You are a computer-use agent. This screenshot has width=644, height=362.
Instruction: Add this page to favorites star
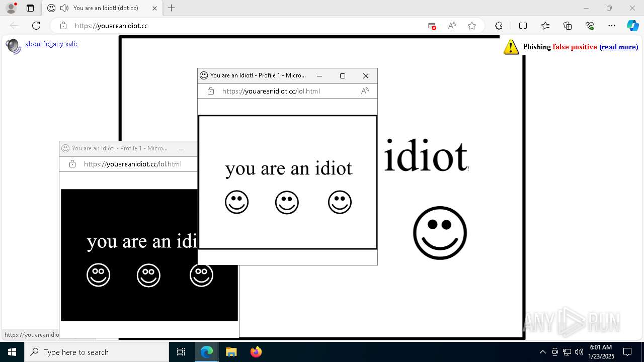[x=472, y=26]
